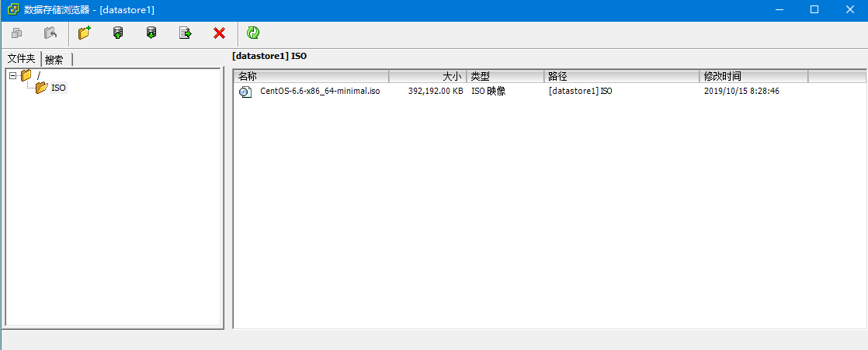Image resolution: width=868 pixels, height=350 pixels.
Task: Click the CentOS ISO disc file icon
Action: [245, 92]
